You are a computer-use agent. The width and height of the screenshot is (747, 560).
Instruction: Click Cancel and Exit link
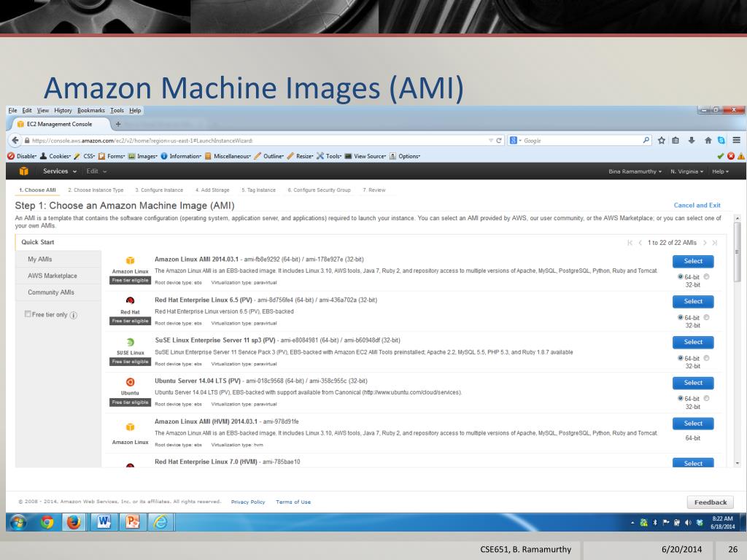click(x=697, y=205)
